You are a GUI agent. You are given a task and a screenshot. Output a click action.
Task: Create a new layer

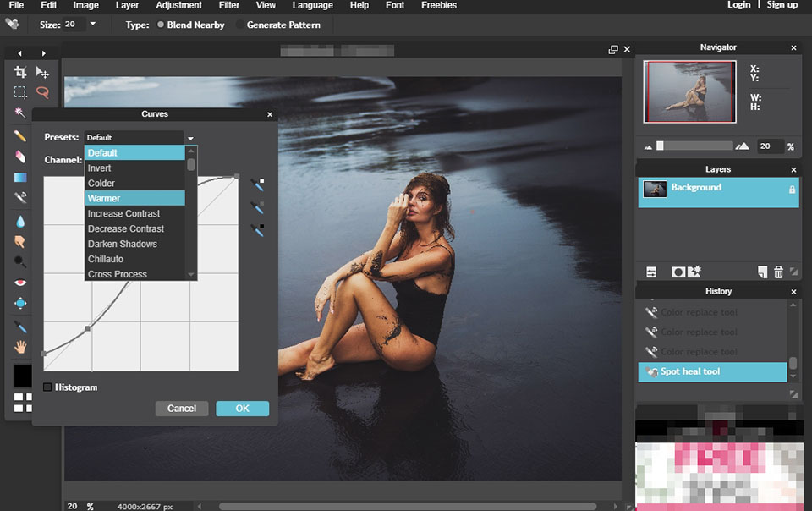762,272
